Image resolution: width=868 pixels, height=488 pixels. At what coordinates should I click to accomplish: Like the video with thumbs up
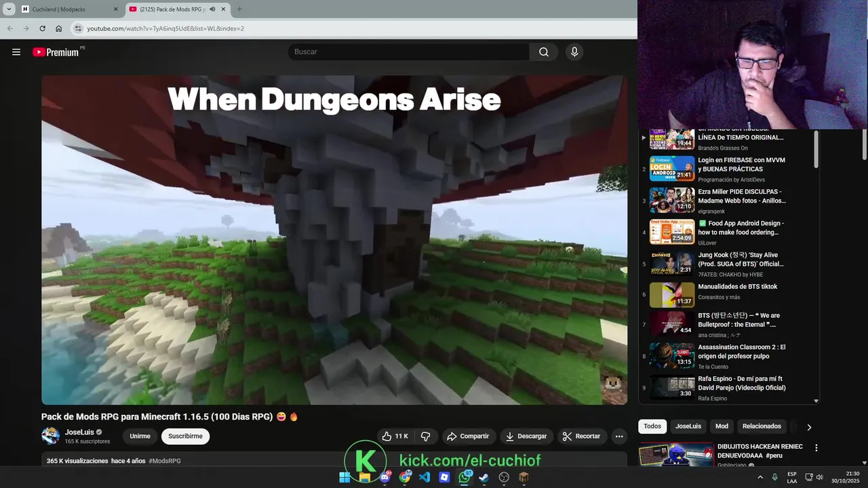(395, 436)
